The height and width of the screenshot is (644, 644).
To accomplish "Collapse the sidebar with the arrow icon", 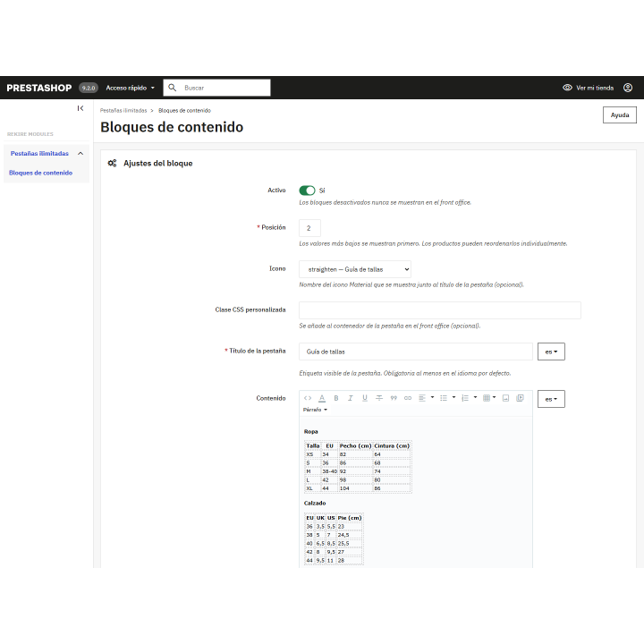I will tap(80, 108).
